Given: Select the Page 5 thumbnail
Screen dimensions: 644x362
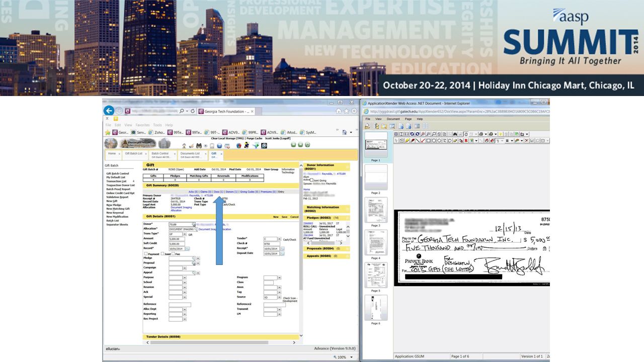Looking at the screenshot, I should [375, 275].
